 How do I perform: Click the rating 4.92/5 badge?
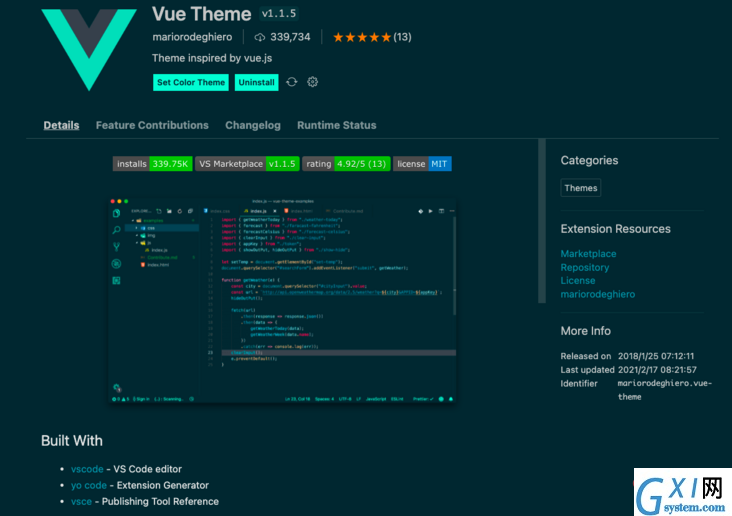346,164
